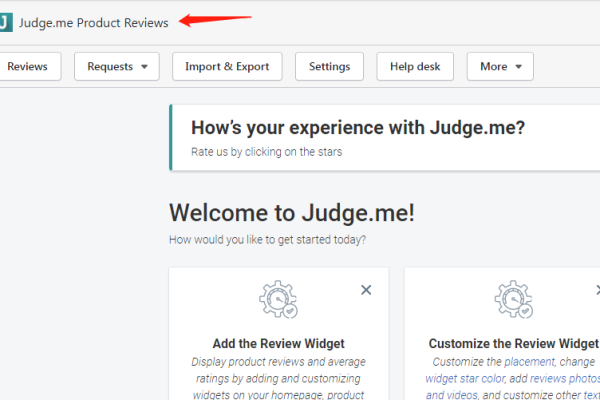Screen dimensions: 600x400
Task: Click the gear icon on Customize the Review Widget card
Action: tap(514, 299)
